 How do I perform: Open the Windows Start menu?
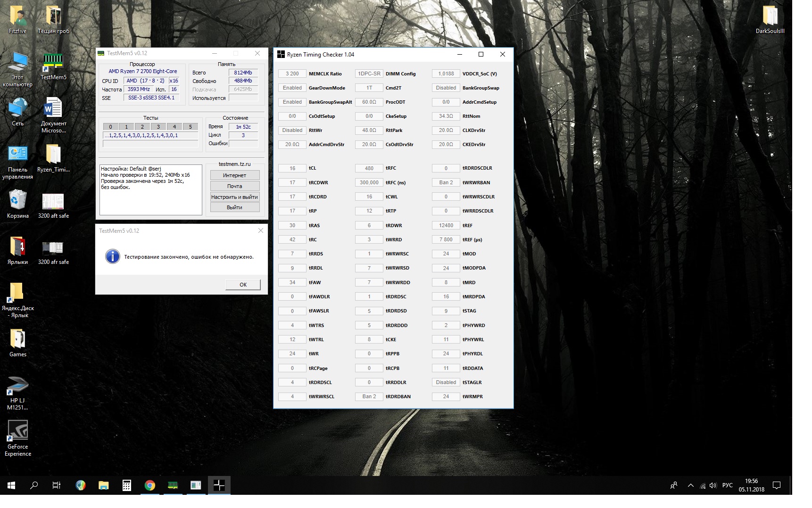(11, 485)
